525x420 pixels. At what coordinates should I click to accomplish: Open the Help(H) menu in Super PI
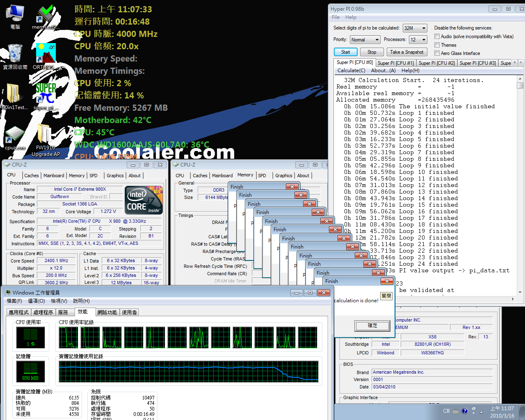point(410,71)
